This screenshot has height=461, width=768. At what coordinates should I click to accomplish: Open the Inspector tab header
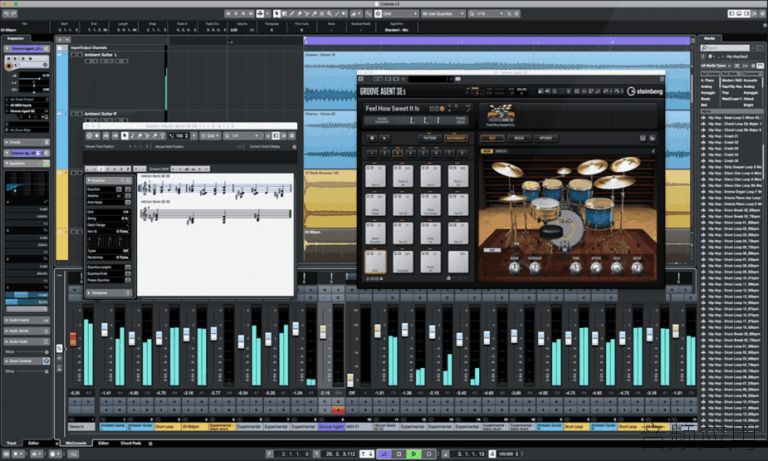(x=15, y=38)
